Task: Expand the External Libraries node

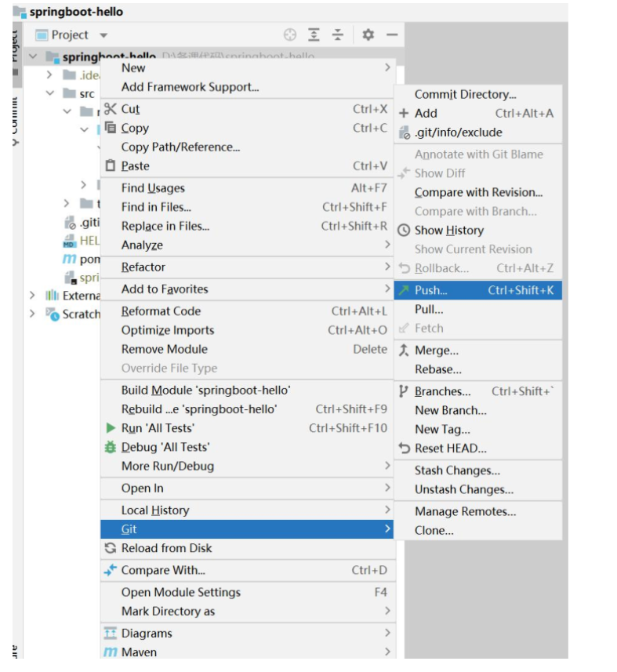Action: pos(32,296)
